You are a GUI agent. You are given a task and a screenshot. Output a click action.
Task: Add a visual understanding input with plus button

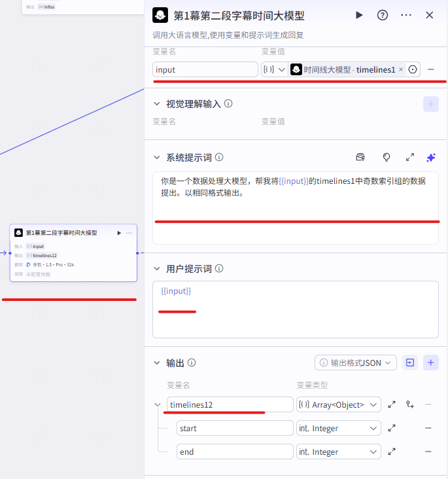point(430,104)
